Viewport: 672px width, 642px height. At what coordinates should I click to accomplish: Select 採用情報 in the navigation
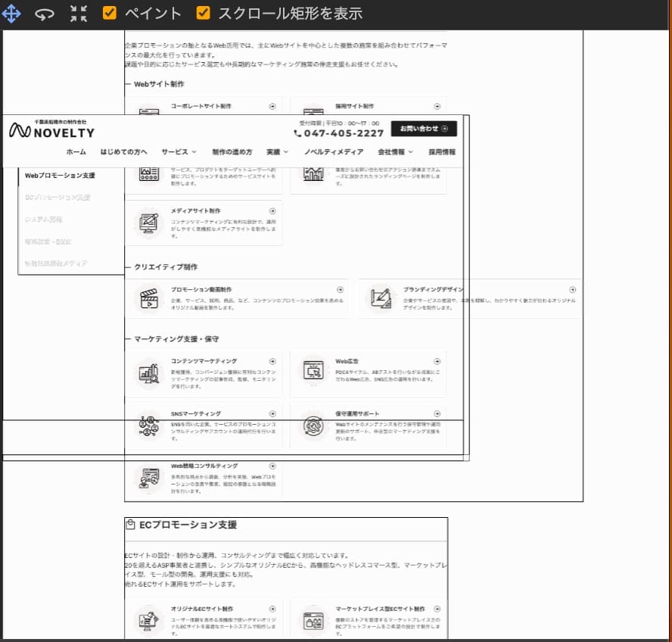(x=442, y=152)
